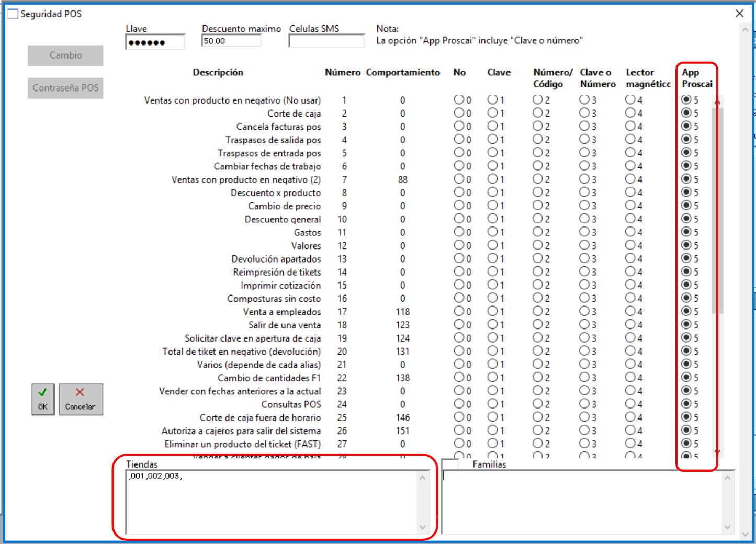Choose Lector magnético 4 for Venta a empleados
Image resolution: width=756 pixels, height=544 pixels.
coord(630,311)
